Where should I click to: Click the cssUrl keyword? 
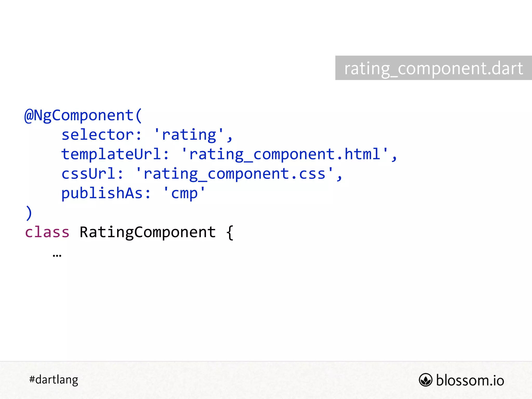tap(88, 174)
